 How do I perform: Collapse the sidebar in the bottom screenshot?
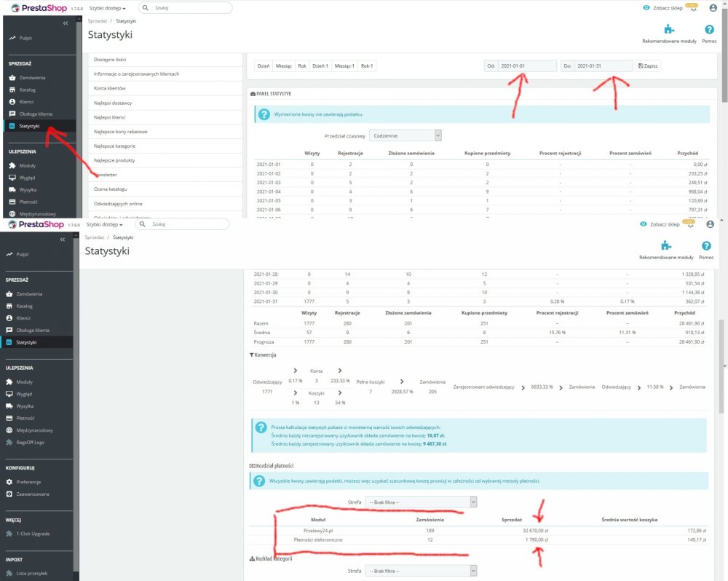(62, 240)
